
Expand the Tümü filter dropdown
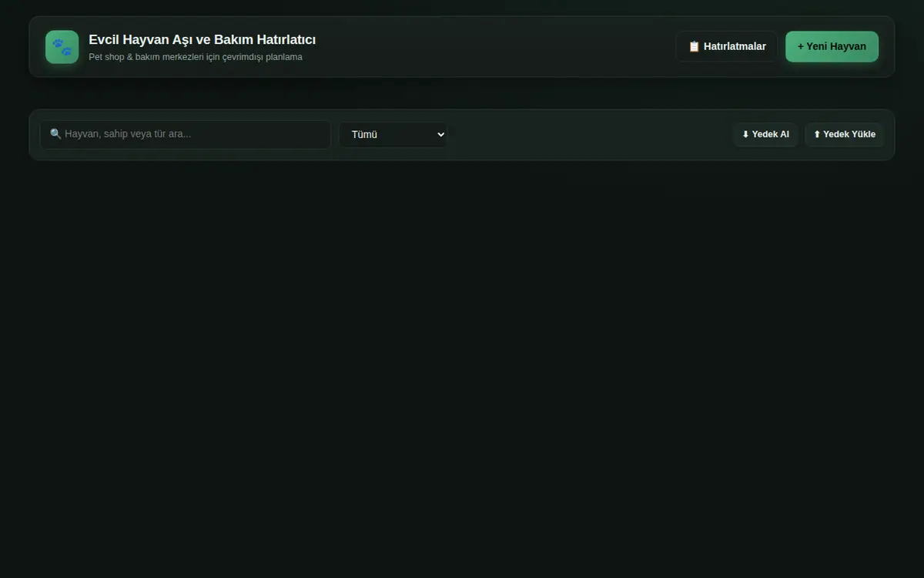point(393,134)
